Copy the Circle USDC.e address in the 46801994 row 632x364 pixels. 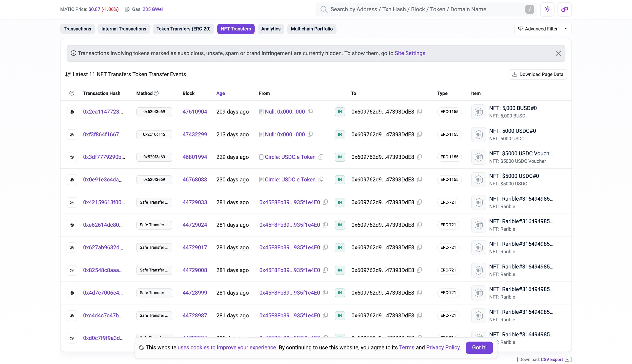click(x=321, y=157)
